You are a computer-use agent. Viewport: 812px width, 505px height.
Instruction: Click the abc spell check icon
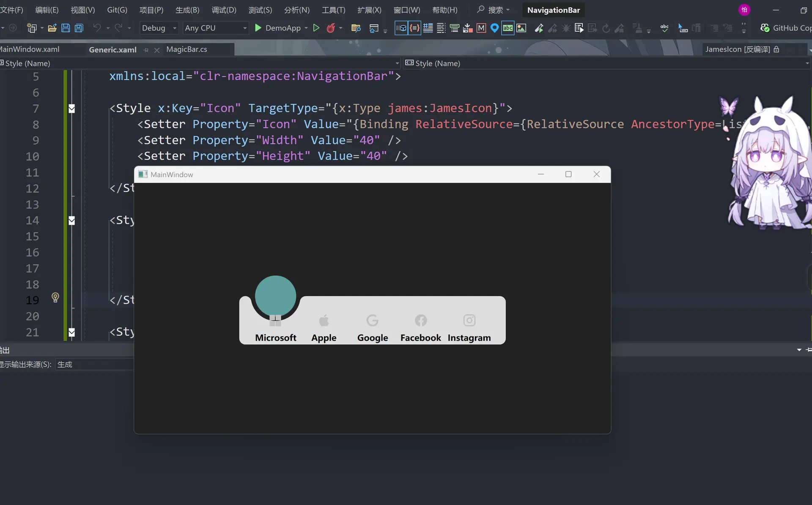(664, 28)
